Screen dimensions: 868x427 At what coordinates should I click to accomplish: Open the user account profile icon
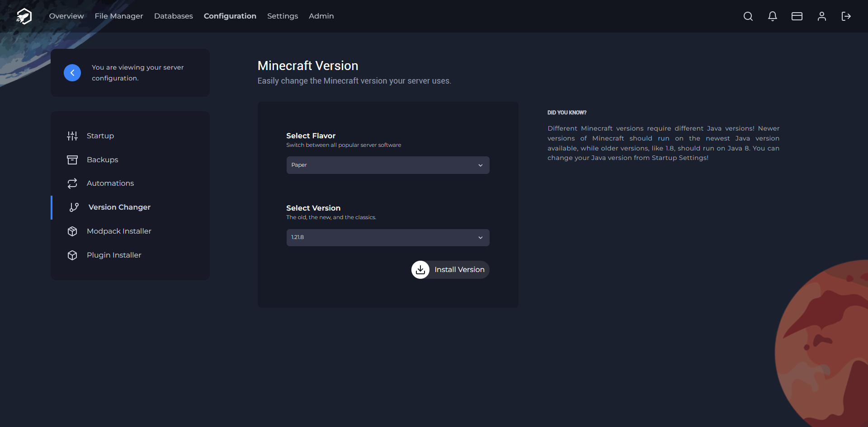[821, 16]
